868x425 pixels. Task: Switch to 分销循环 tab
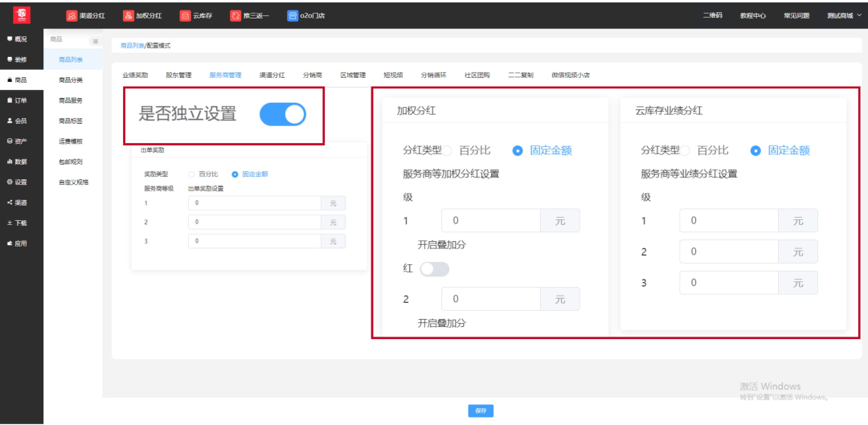434,76
